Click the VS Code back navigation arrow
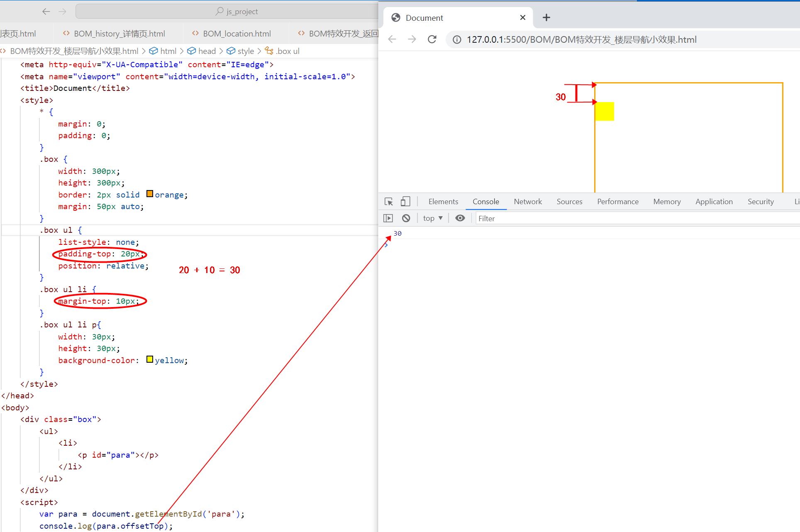This screenshot has height=532, width=800. [46, 12]
